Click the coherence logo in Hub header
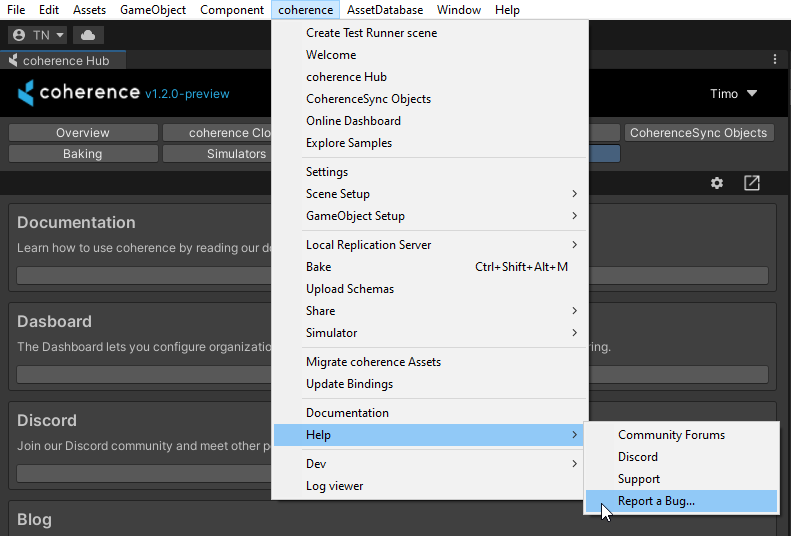 [78, 93]
